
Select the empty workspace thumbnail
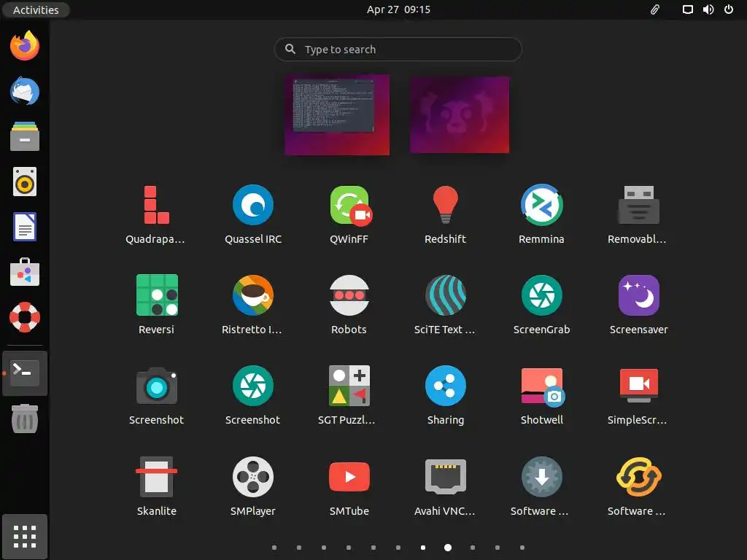point(460,114)
